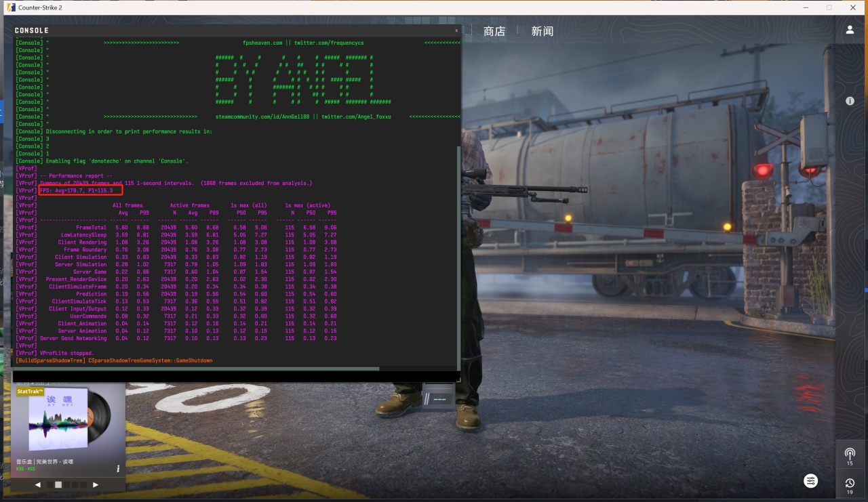The width and height of the screenshot is (868, 502).
Task: Go to next featured store item
Action: tap(96, 484)
